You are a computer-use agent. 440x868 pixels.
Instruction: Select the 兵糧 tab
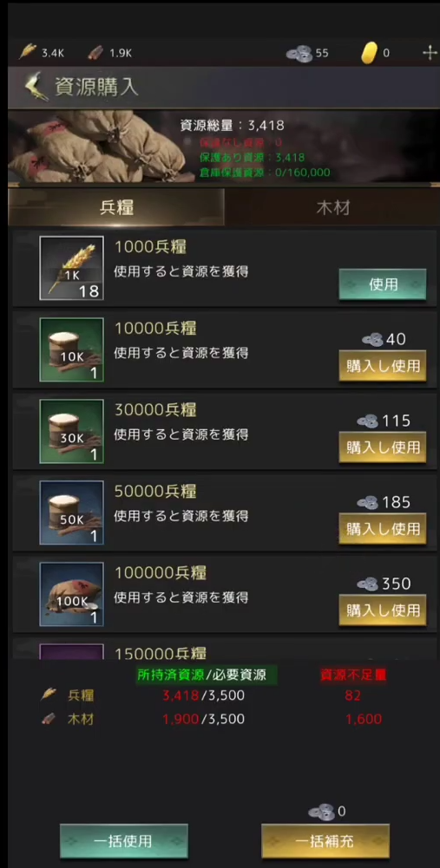(x=116, y=207)
